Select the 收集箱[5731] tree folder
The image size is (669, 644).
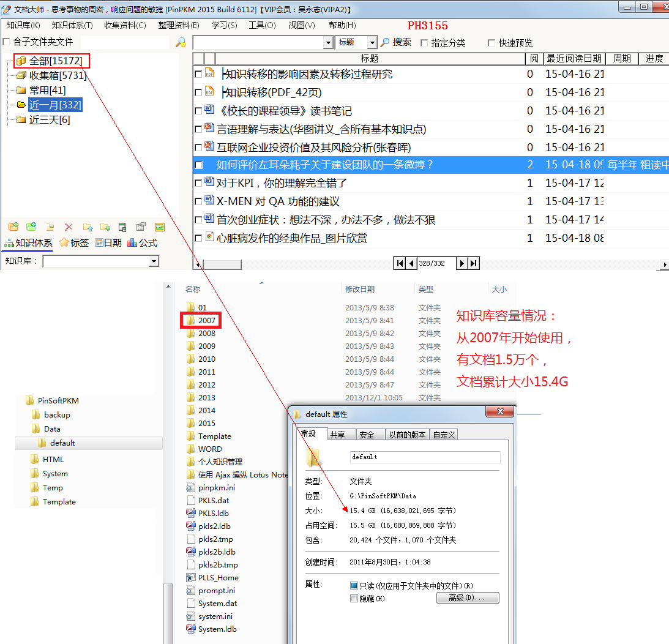click(58, 75)
